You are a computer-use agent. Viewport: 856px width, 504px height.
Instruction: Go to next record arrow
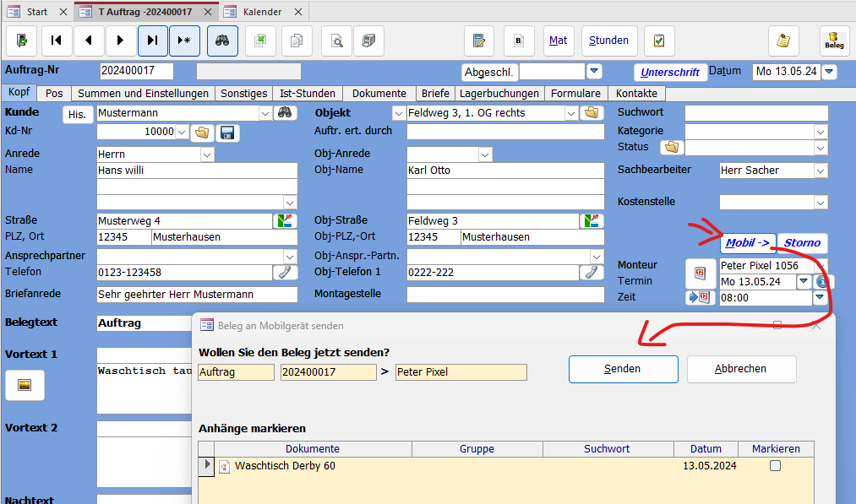[121, 41]
